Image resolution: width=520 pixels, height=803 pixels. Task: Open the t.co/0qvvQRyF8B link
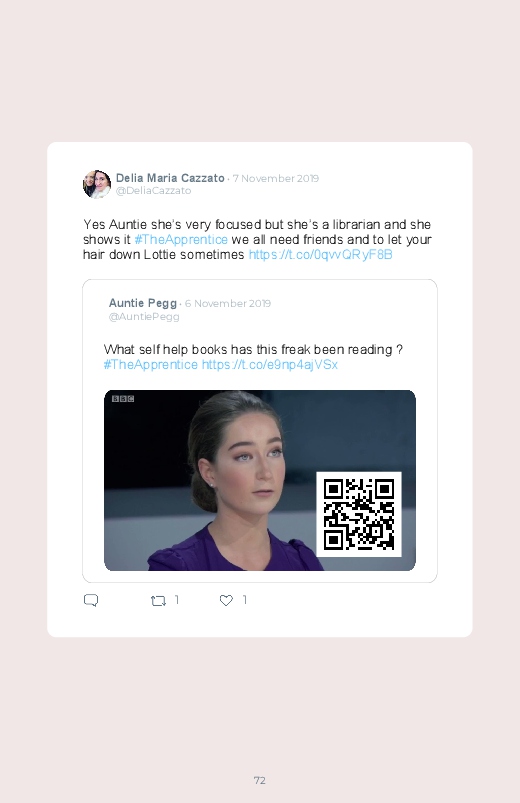[x=321, y=255]
